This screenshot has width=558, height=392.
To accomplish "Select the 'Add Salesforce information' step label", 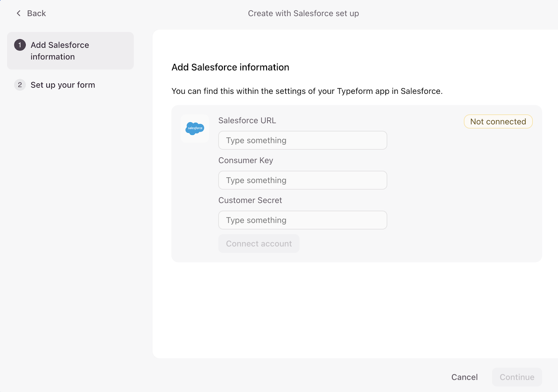I will tap(60, 51).
